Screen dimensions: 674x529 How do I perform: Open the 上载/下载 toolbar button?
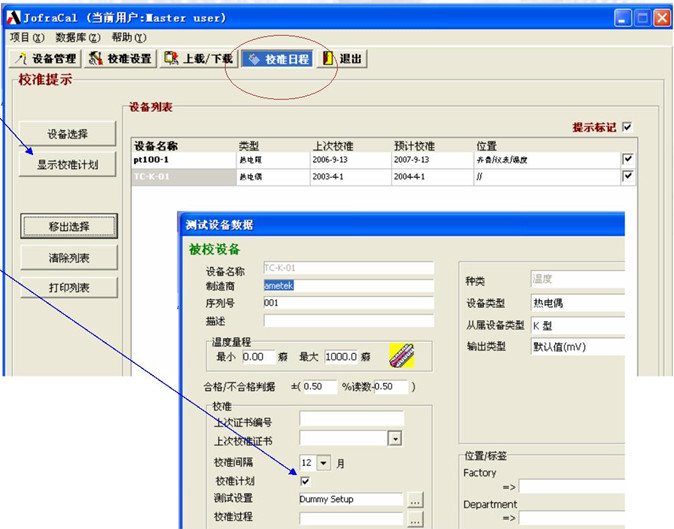point(199,58)
